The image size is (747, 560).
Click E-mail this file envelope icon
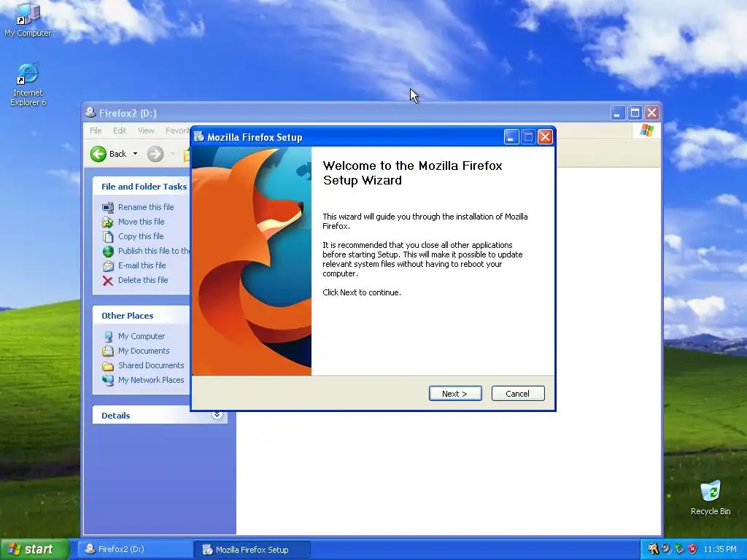pyautogui.click(x=108, y=265)
